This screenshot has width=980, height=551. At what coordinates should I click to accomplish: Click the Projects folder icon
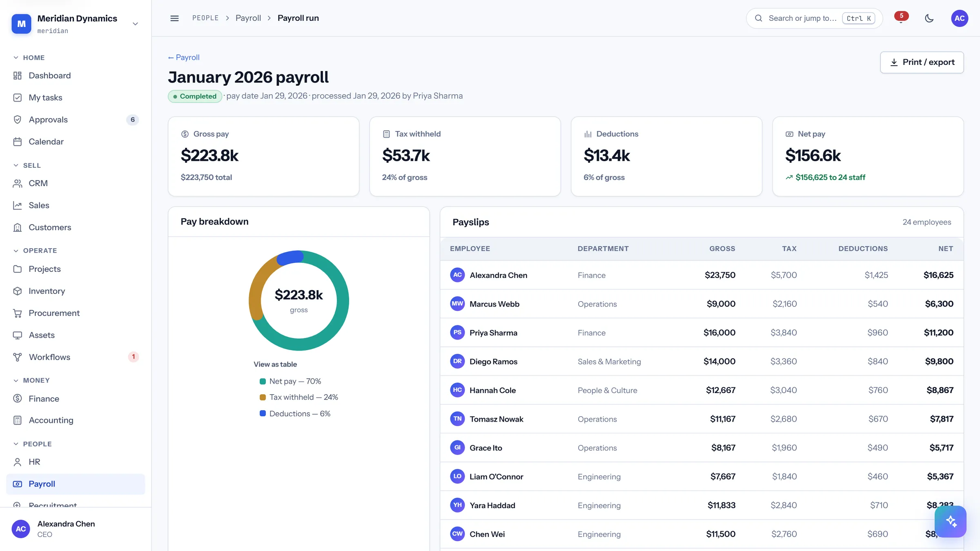click(17, 269)
